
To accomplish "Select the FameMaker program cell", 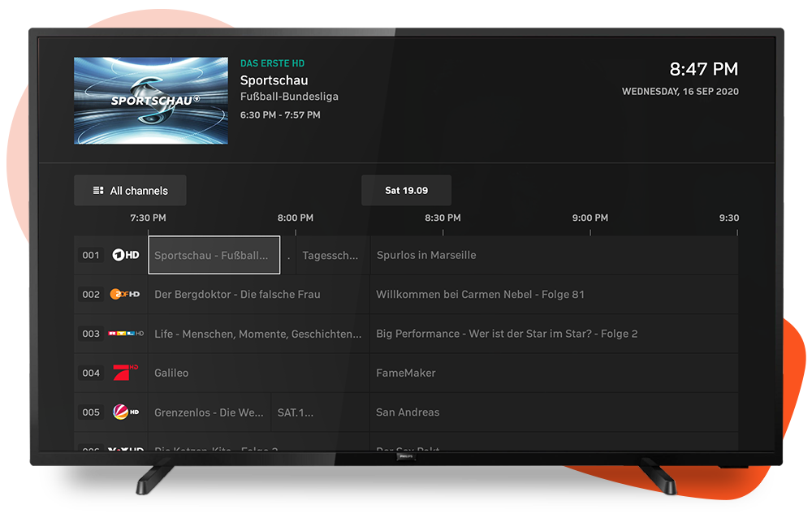I will 554,373.
